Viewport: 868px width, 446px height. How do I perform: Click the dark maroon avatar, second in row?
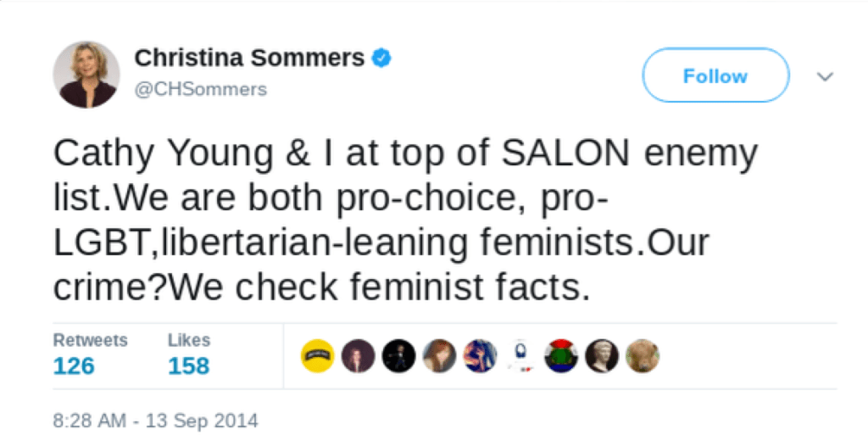(358, 356)
